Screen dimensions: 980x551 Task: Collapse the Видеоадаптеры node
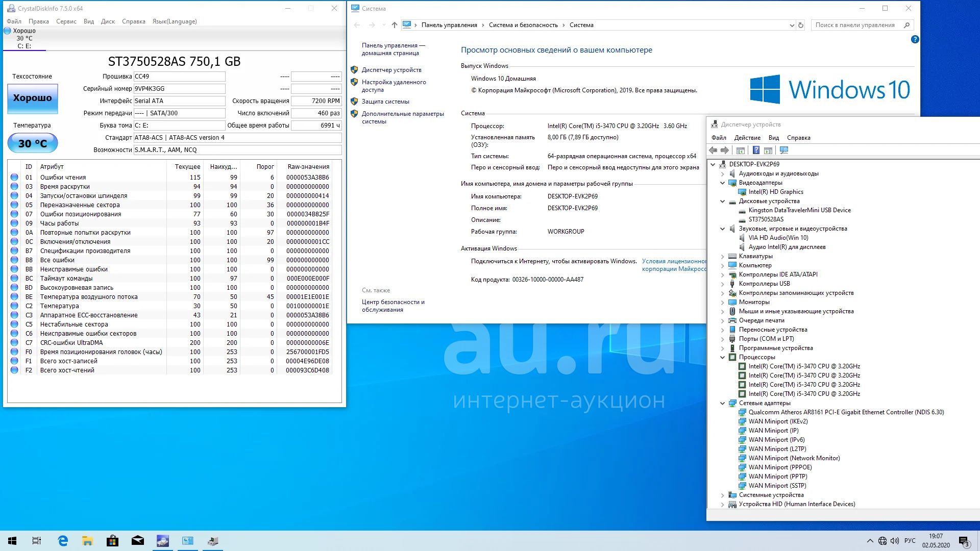pos(723,183)
